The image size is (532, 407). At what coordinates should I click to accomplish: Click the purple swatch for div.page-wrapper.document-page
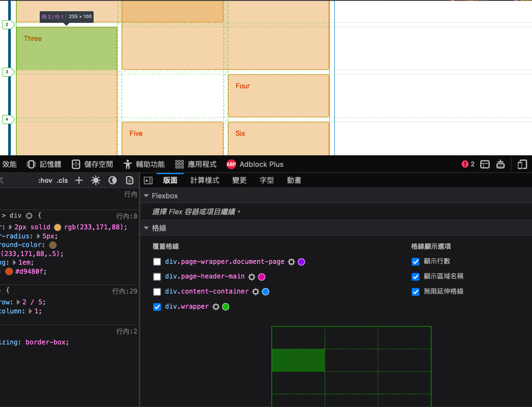tap(302, 262)
